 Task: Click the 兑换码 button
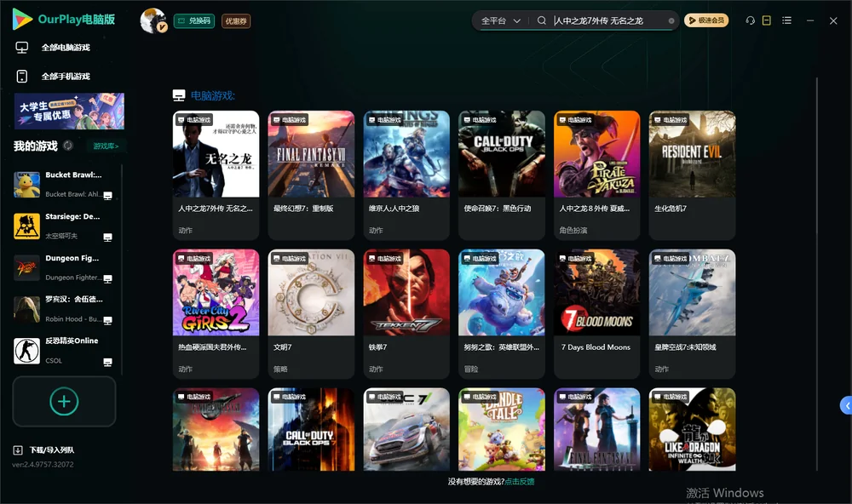point(194,21)
